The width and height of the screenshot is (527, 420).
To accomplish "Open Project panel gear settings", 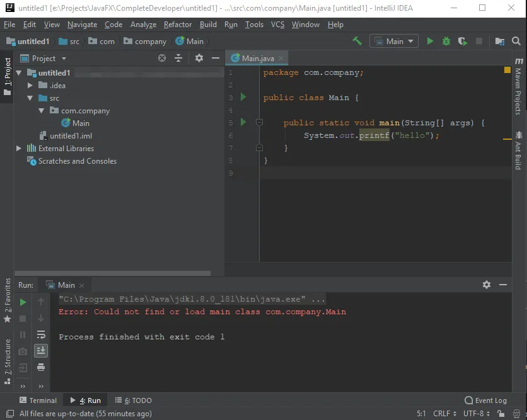I will pos(199,58).
